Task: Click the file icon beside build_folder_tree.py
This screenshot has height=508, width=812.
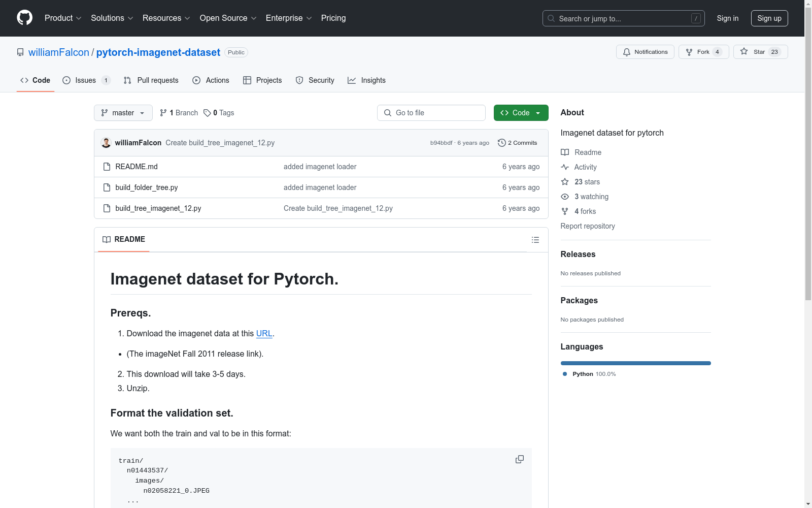Action: [107, 187]
